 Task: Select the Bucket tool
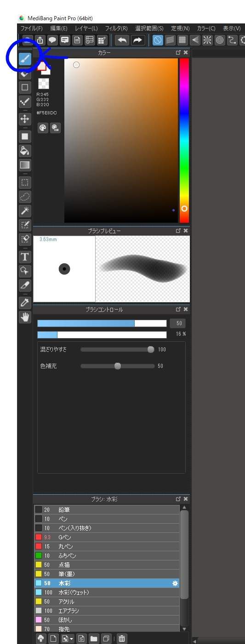pos(25,150)
